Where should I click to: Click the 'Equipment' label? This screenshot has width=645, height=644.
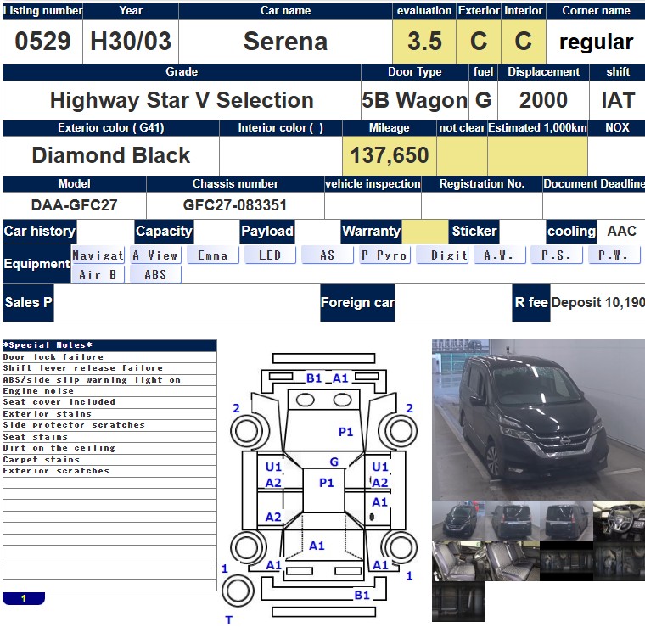tap(36, 264)
